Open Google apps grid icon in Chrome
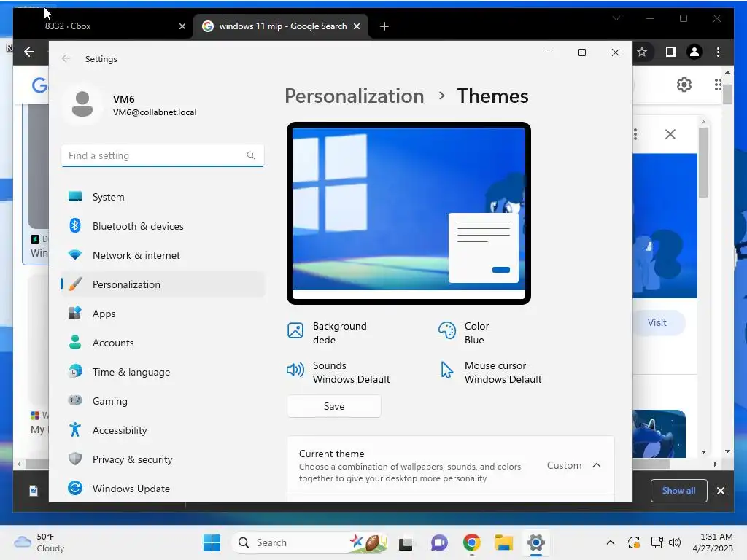The image size is (747, 560). 719,85
